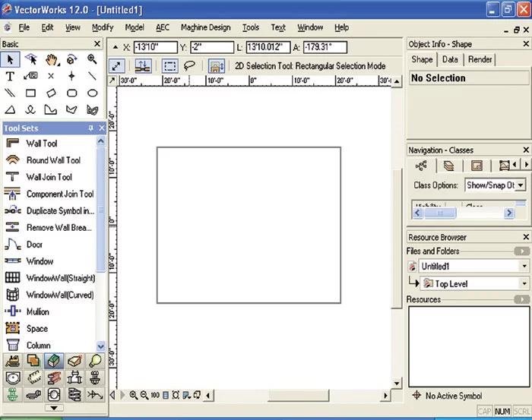Pick the Oval shape tool
This screenshot has height=420, width=532.
[x=93, y=93]
